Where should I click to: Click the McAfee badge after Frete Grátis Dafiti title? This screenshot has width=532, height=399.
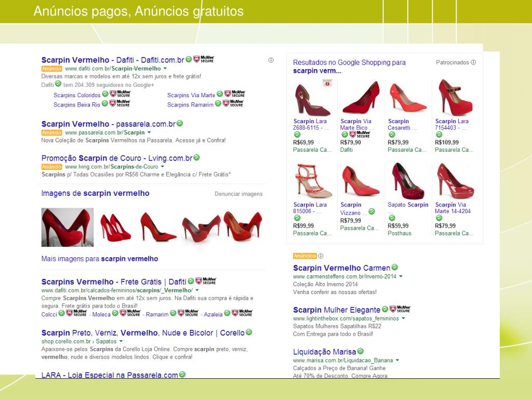click(x=206, y=281)
